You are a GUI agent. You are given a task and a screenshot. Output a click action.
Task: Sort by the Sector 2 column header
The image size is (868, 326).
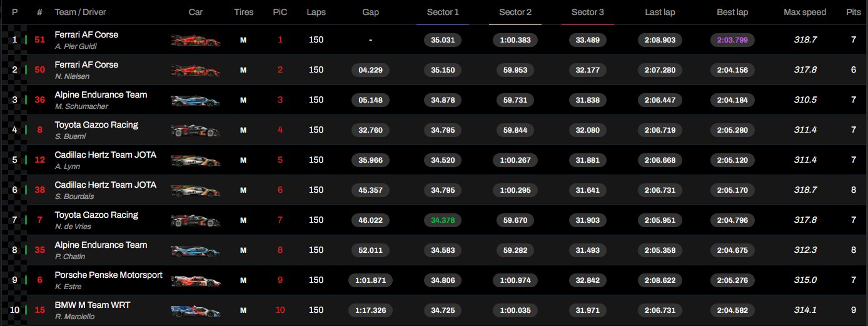(x=515, y=13)
